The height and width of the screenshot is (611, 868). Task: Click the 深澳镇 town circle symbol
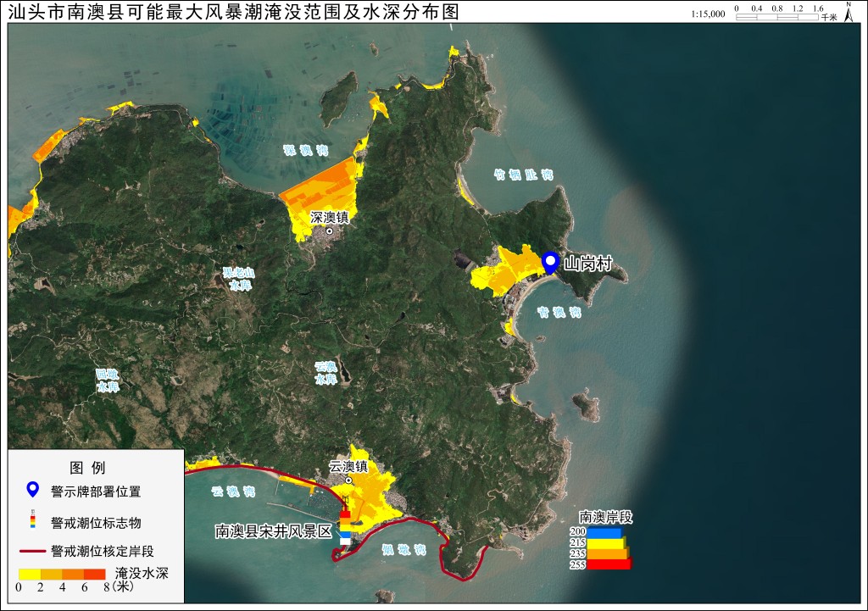coord(329,231)
